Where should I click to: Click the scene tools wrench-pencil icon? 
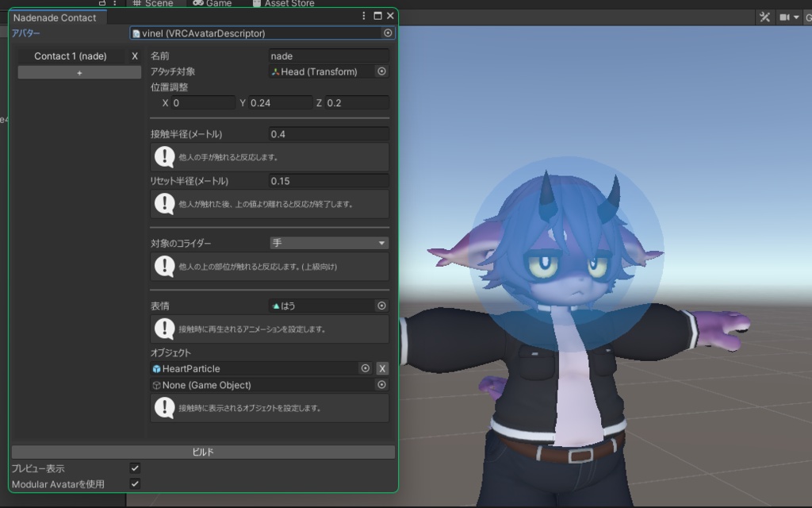pos(764,17)
